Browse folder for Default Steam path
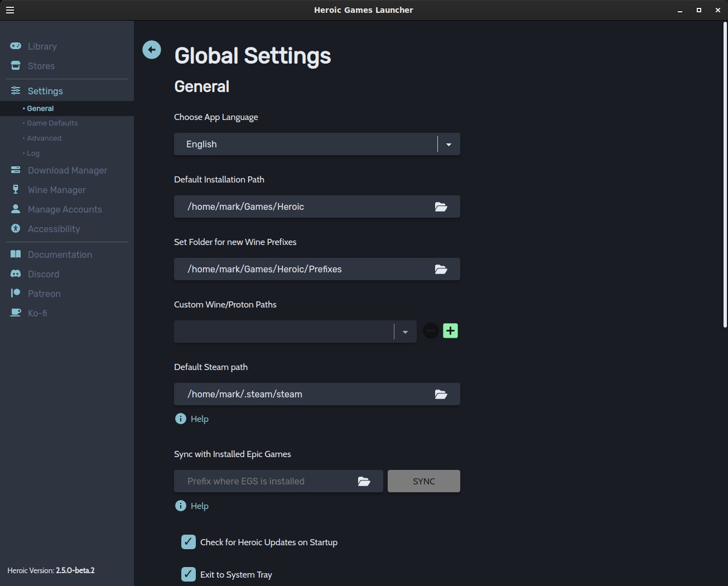The height and width of the screenshot is (586, 728). click(x=441, y=394)
